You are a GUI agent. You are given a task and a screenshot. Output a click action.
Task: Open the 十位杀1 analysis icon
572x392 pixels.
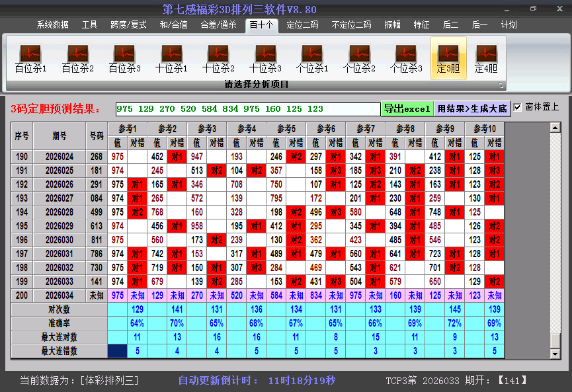[171, 58]
